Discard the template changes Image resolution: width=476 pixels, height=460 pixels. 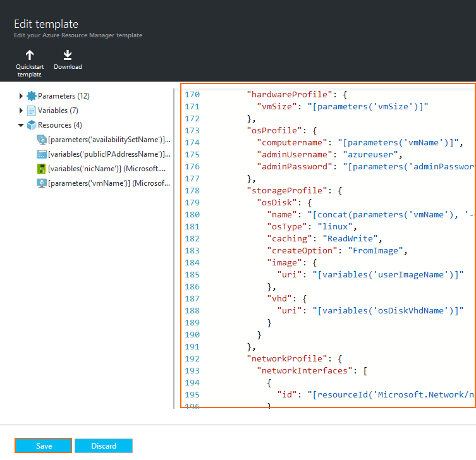pos(104,445)
